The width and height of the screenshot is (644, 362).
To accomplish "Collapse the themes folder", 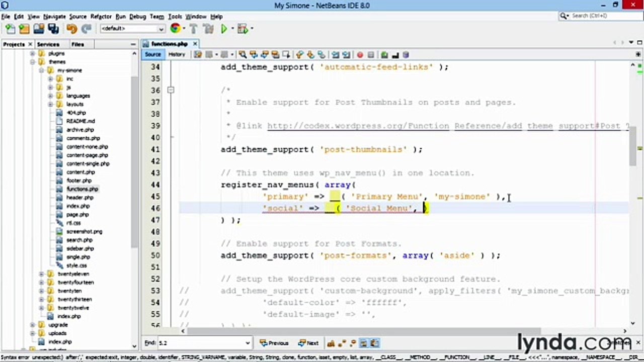I will tap(33, 62).
